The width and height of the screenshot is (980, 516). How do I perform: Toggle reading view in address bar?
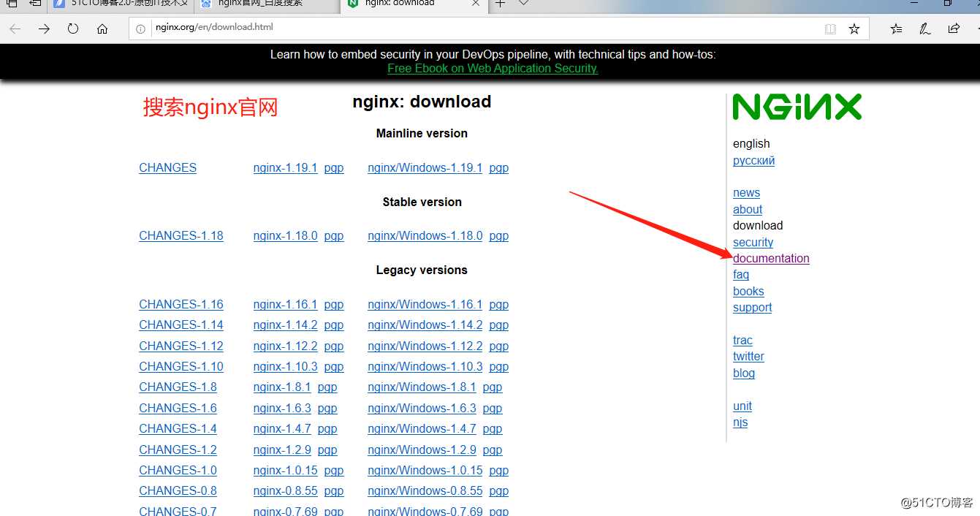pos(830,29)
